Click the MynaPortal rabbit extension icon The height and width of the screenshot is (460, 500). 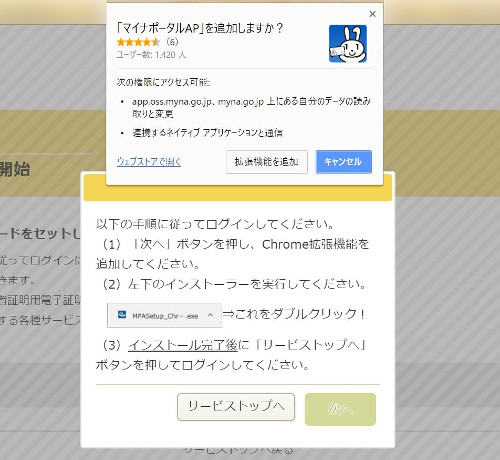pos(348,44)
